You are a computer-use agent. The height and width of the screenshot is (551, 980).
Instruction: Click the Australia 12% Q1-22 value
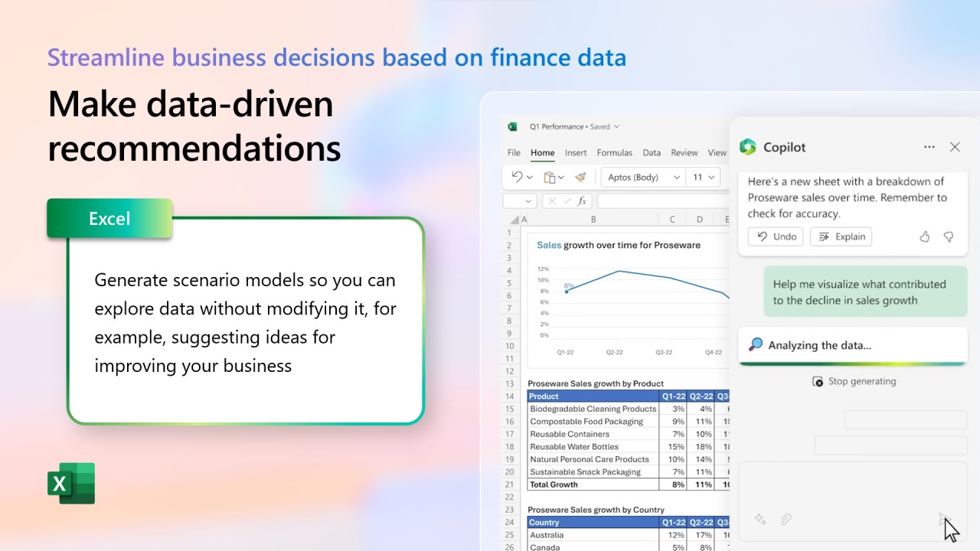673,535
